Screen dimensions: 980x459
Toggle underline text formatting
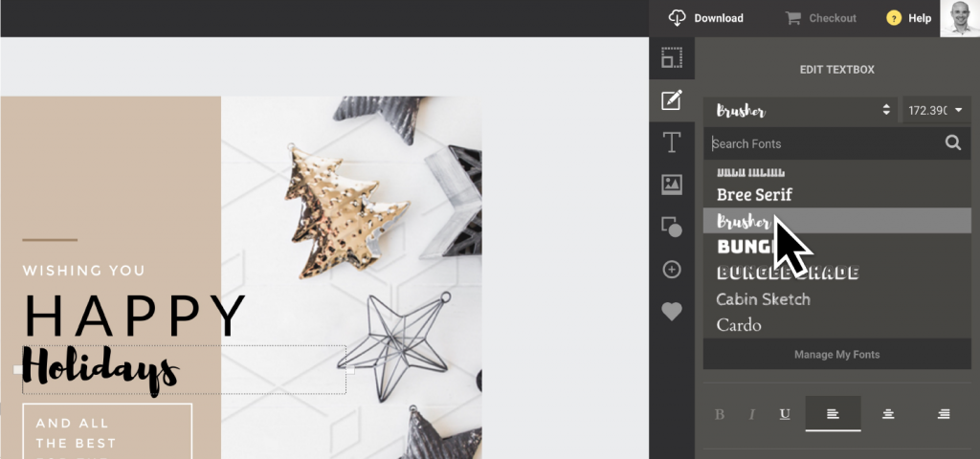[785, 414]
